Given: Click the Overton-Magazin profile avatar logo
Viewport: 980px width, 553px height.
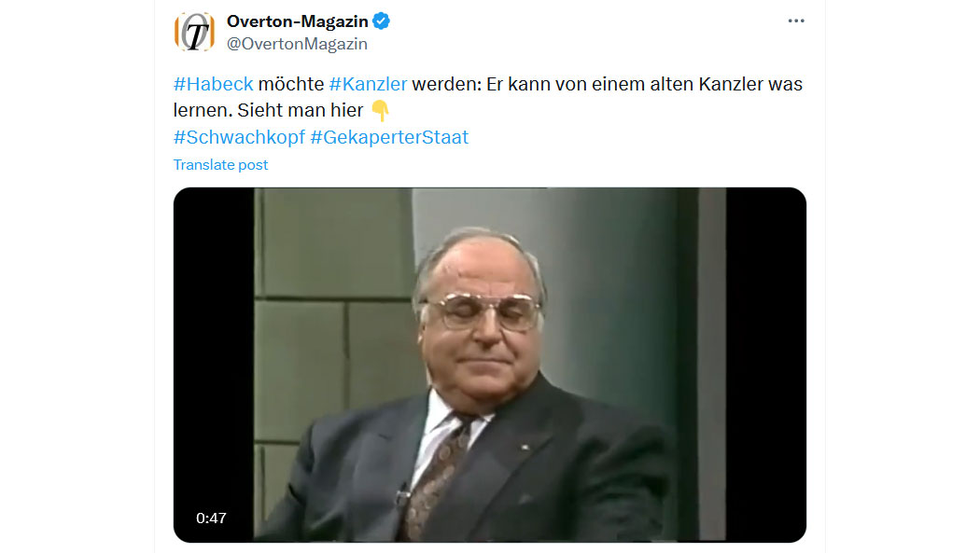Looking at the screenshot, I should (x=194, y=32).
